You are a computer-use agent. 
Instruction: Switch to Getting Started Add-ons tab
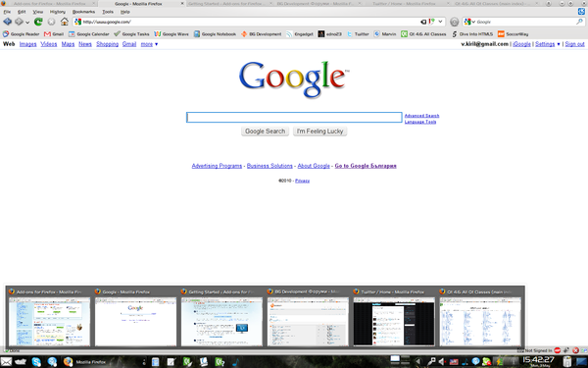pos(225,3)
